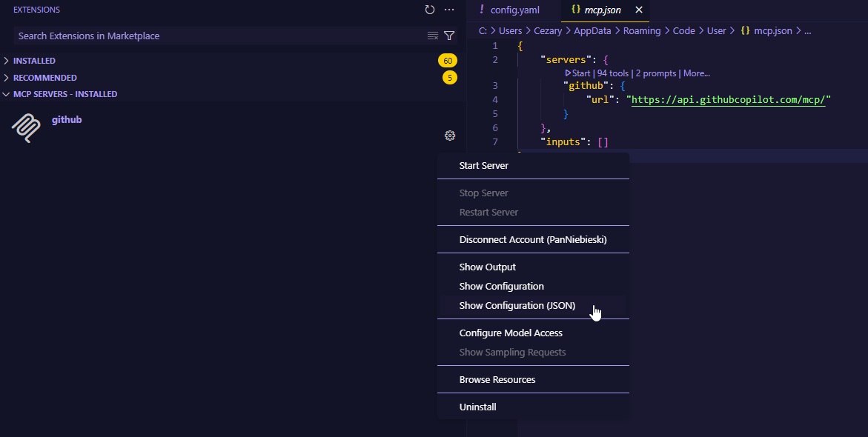Viewport: 868px width, 437px height.
Task: Click the 5 recommended extensions badge
Action: [x=450, y=78]
